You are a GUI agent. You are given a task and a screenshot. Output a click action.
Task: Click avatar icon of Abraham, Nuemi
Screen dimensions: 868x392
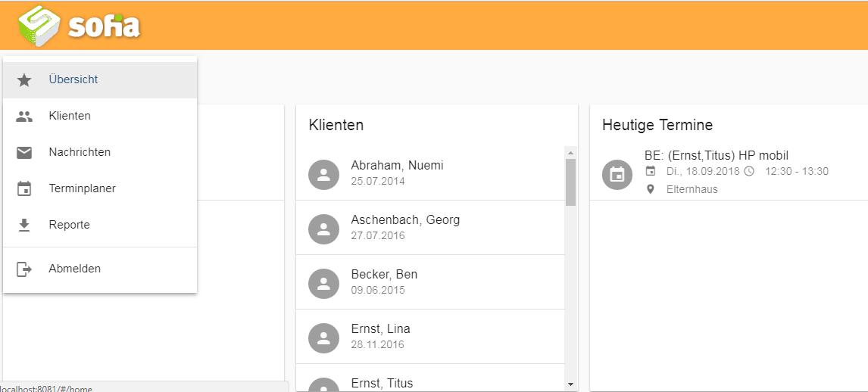[x=323, y=174]
